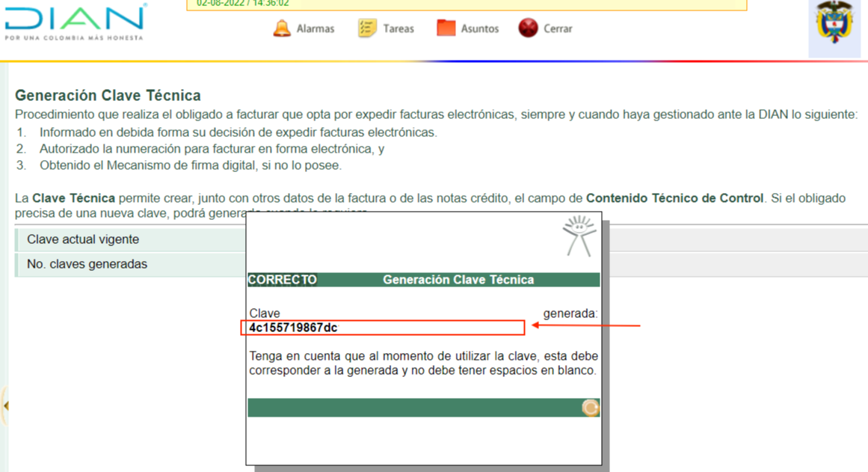Image resolution: width=868 pixels, height=472 pixels.
Task: Select the Alarmas menu label
Action: click(x=316, y=29)
